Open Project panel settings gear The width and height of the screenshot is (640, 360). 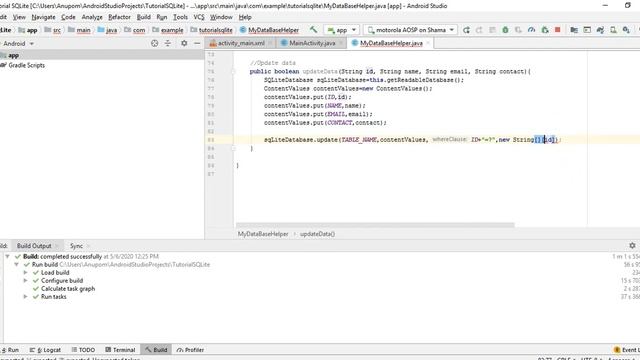click(184, 43)
